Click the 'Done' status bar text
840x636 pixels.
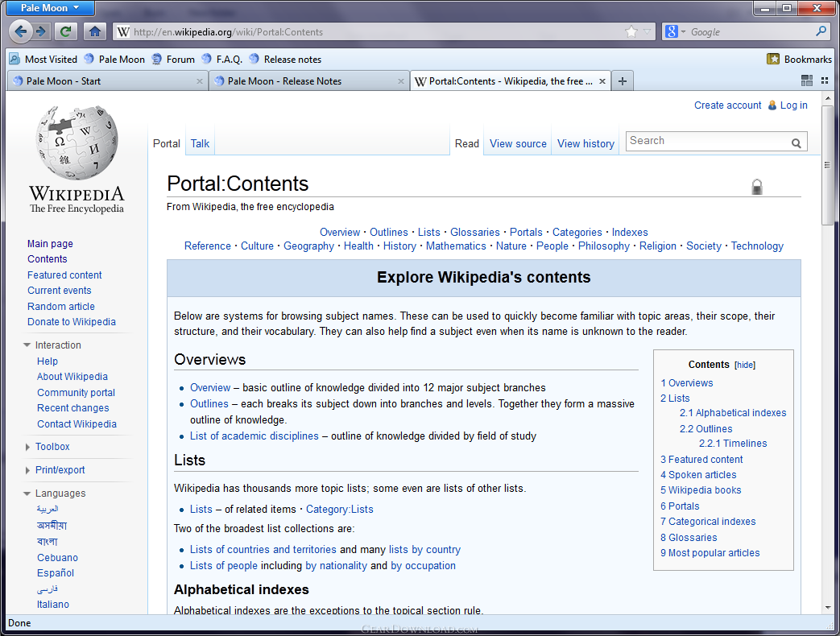(19, 623)
